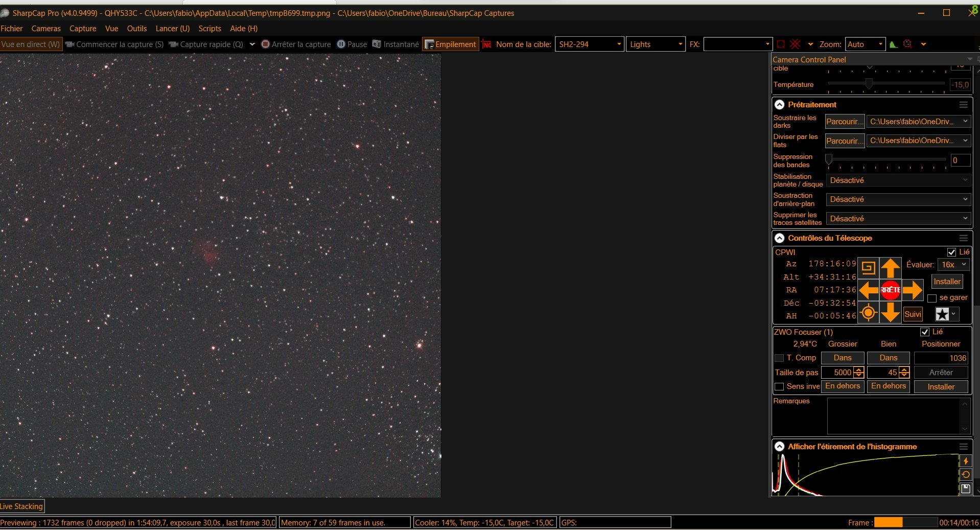Collapse the Contrôles du Télescope section
The height and width of the screenshot is (530, 980).
[x=779, y=238]
